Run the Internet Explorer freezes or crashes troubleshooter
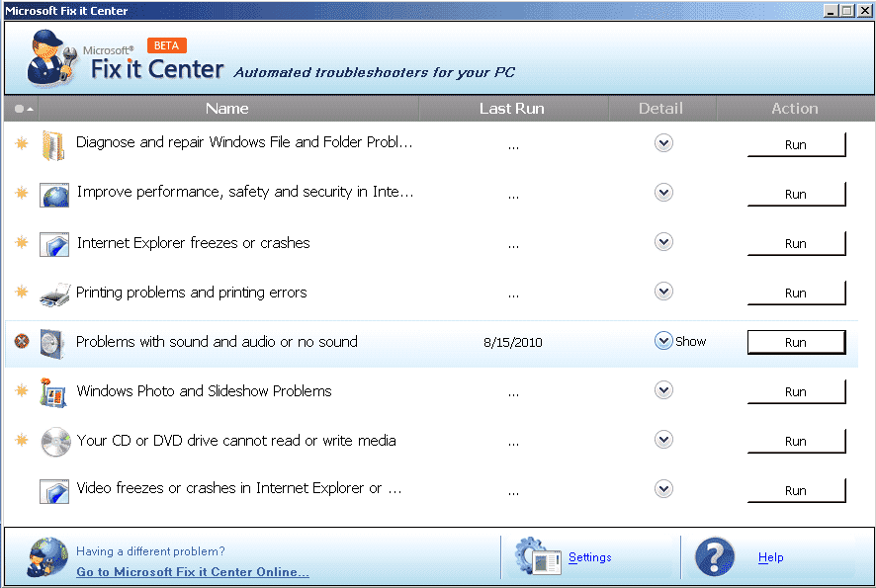Image resolution: width=876 pixels, height=588 pixels. coord(796,243)
